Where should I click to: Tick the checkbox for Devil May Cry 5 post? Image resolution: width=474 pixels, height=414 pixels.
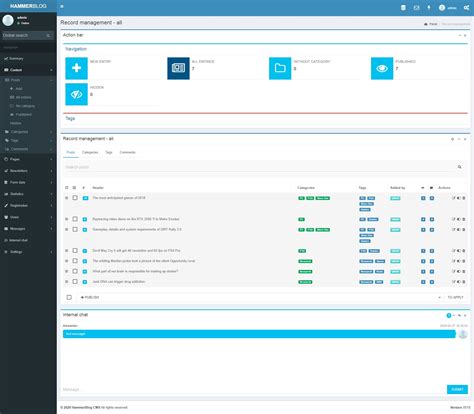[75, 250]
